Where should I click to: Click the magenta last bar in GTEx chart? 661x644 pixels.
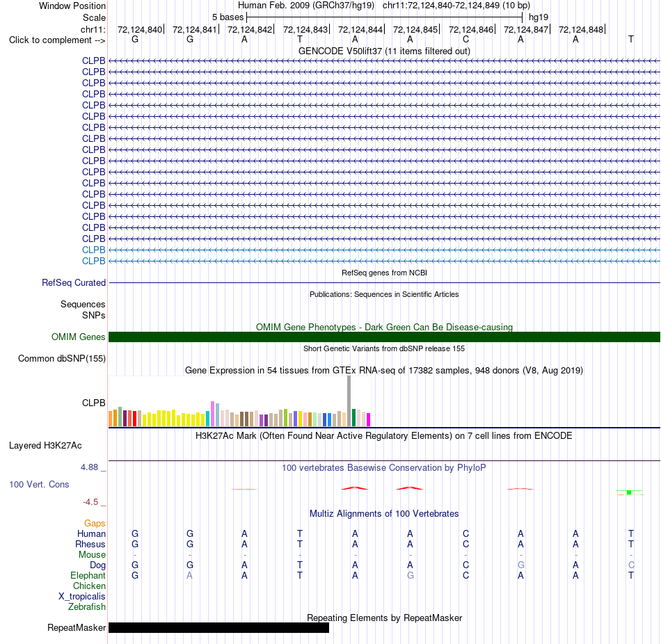(369, 420)
